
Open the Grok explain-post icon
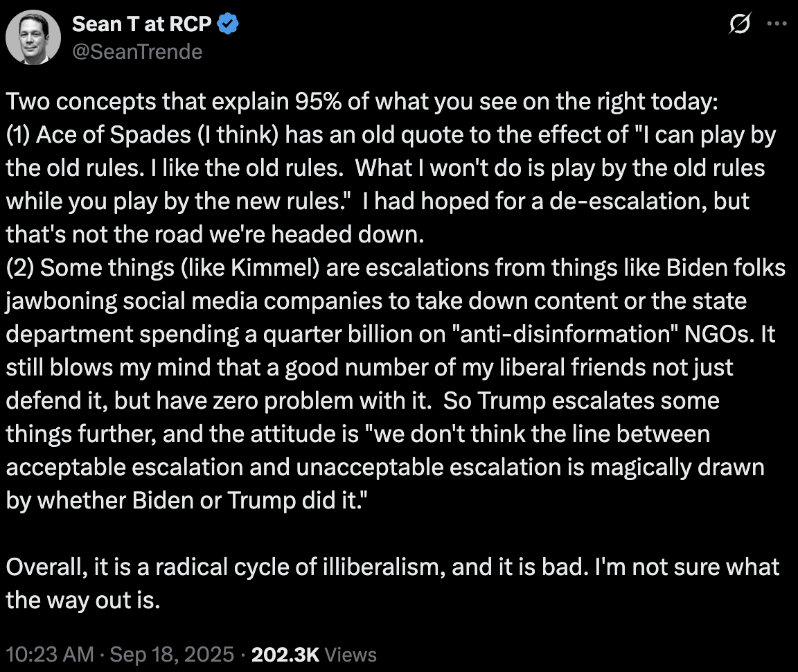tap(740, 25)
